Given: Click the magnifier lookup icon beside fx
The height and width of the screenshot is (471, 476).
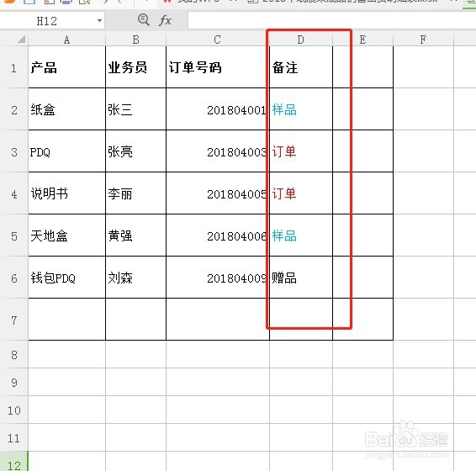Looking at the screenshot, I should click(143, 20).
